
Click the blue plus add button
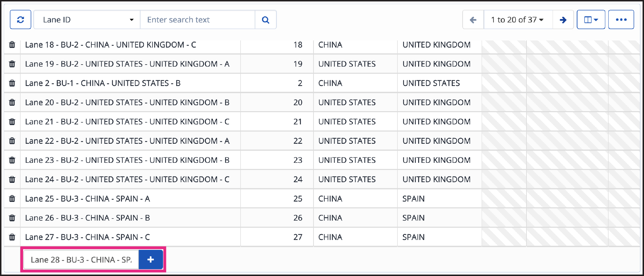pyautogui.click(x=151, y=260)
